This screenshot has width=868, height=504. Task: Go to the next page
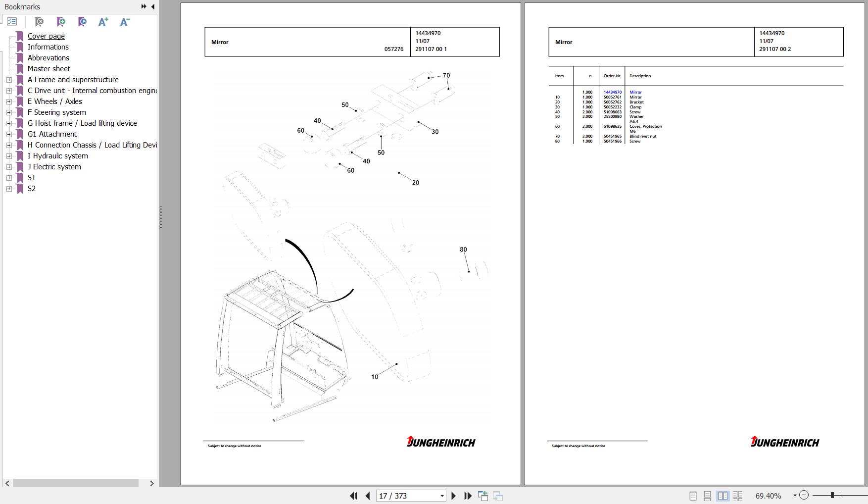coord(453,496)
